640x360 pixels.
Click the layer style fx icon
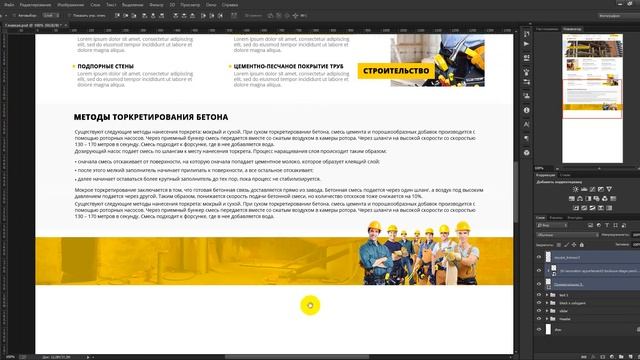[594, 357]
